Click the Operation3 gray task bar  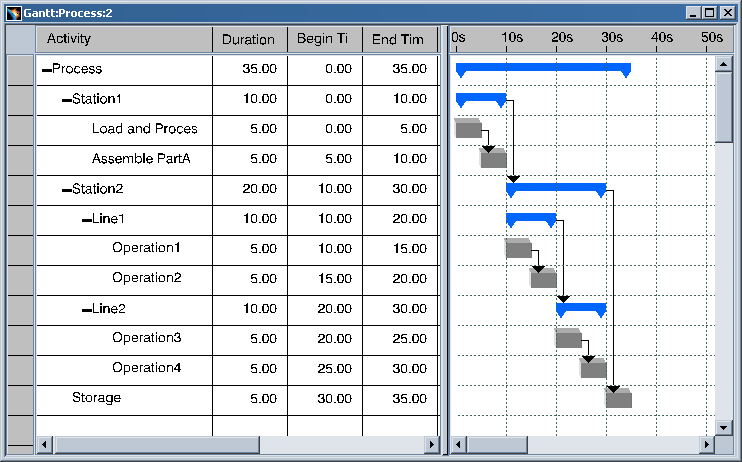[x=568, y=339]
